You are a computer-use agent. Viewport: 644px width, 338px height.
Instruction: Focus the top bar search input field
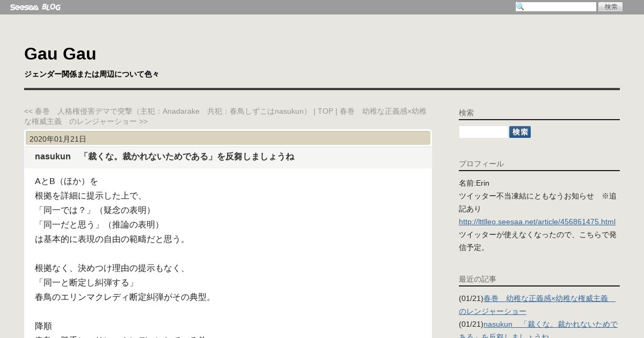(x=556, y=7)
